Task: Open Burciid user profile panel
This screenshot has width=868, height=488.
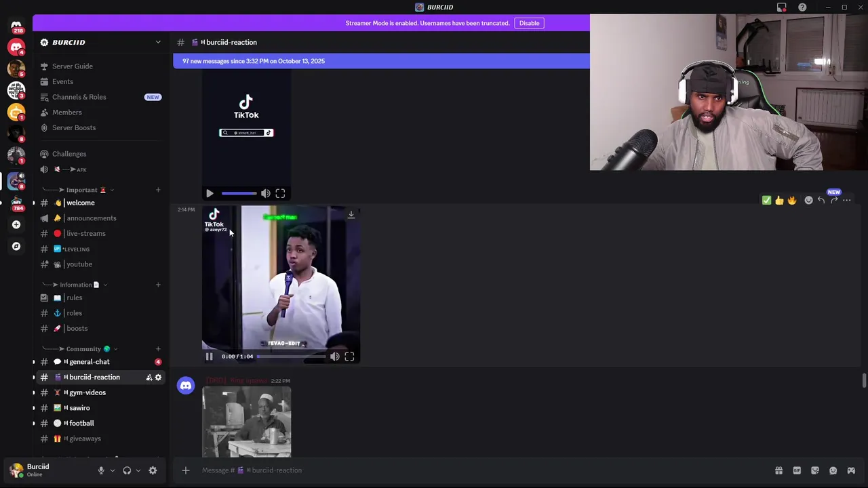Action: 47,470
